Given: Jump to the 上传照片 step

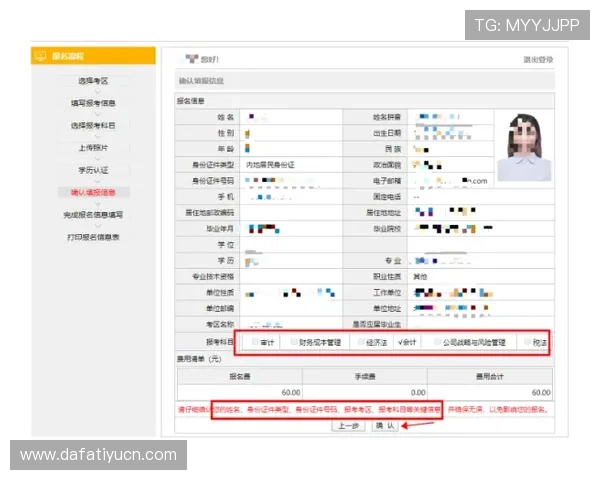Looking at the screenshot, I should [x=93, y=148].
